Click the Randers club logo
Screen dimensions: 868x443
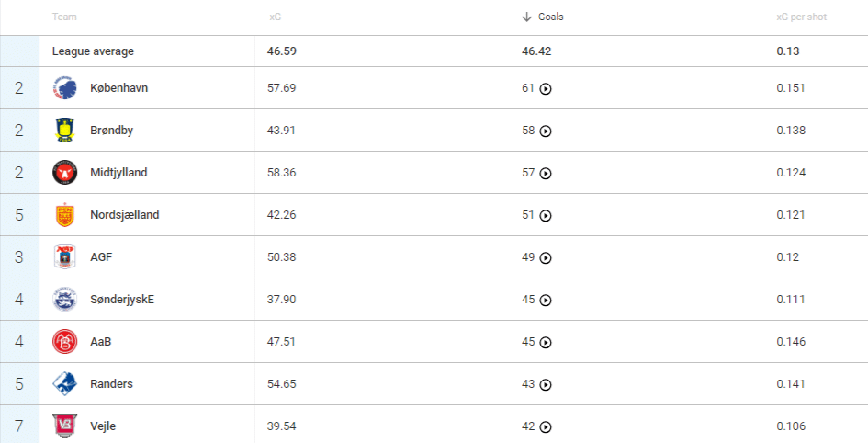coord(65,384)
